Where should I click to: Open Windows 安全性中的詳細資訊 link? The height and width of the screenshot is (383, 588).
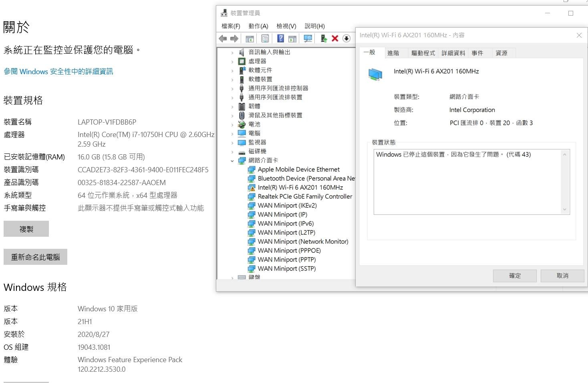tap(58, 71)
